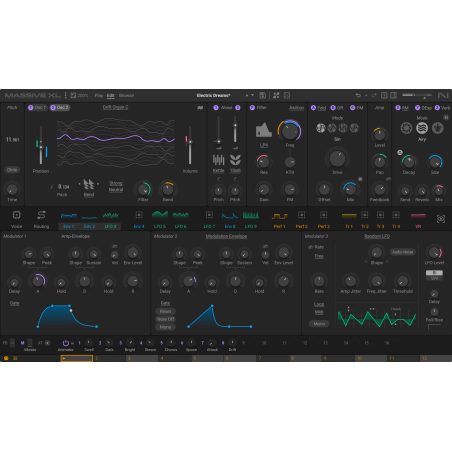Screen dimensions: 452x452
Task: Click the Pwf 1 performer waveform icon
Action: tap(279, 216)
